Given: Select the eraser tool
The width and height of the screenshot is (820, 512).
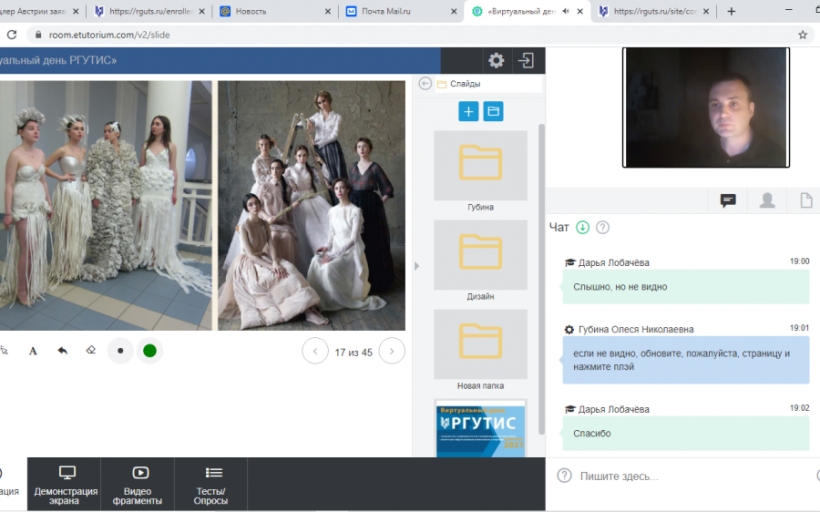Looking at the screenshot, I should (x=91, y=350).
